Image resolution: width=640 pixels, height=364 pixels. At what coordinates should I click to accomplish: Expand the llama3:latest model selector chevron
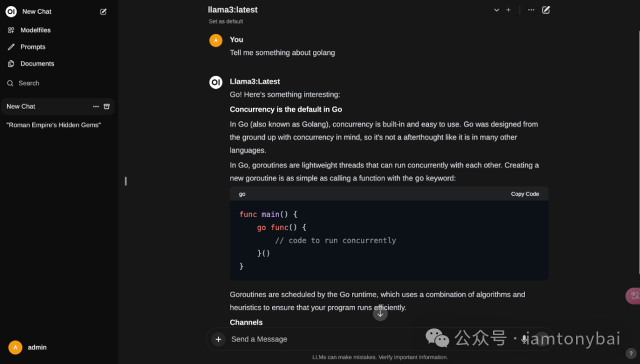pyautogui.click(x=497, y=10)
